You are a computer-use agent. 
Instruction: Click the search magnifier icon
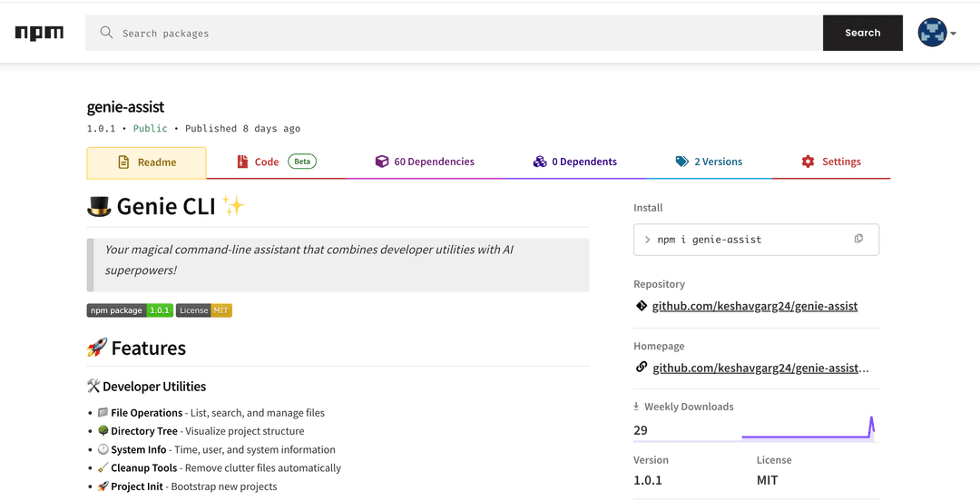106,33
